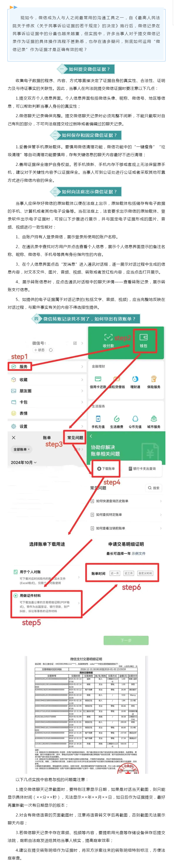Open 保险服务 insurance icon
The width and height of the screenshot is (174, 868).
point(154,379)
